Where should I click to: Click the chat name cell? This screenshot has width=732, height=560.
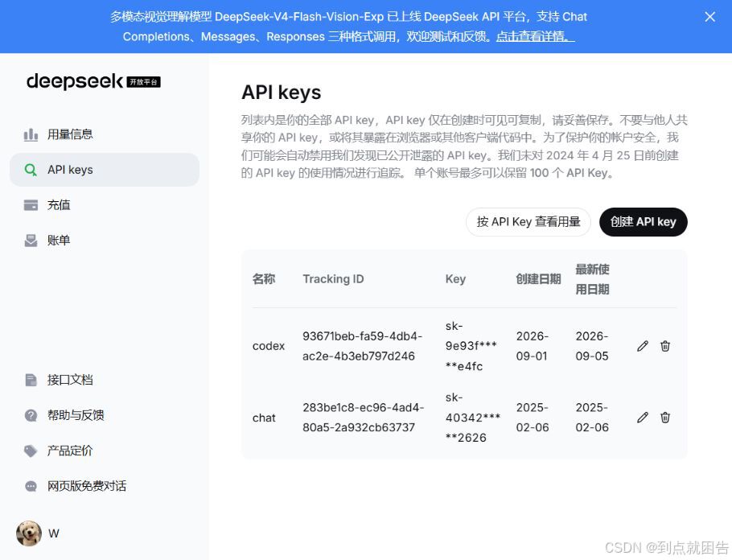pos(264,418)
